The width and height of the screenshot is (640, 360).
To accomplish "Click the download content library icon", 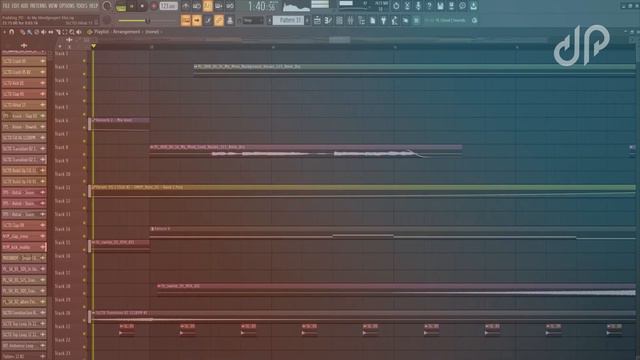I will coord(473,6).
